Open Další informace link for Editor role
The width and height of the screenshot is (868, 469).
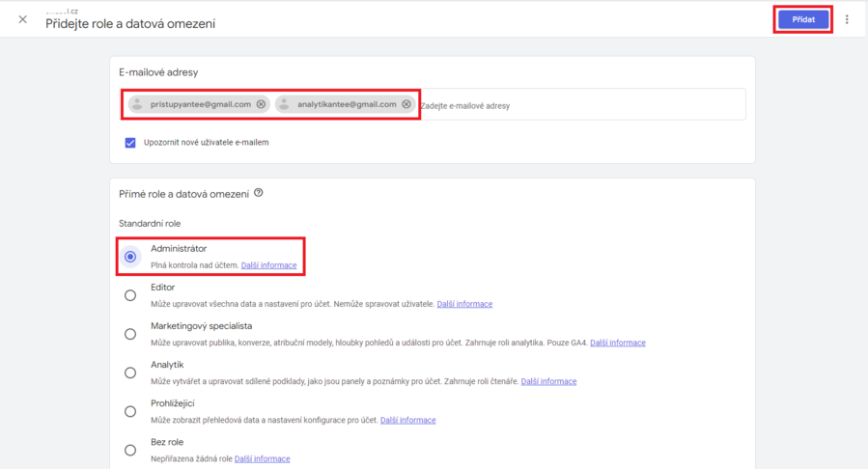pyautogui.click(x=464, y=304)
